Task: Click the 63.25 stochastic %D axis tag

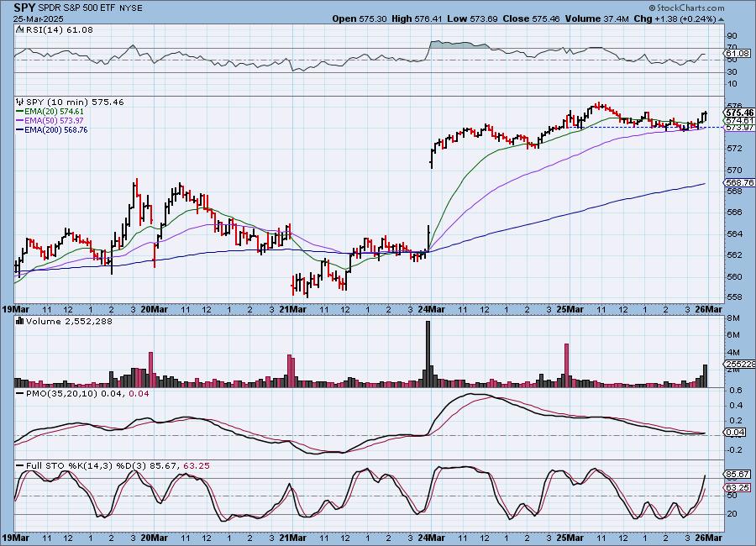Action: [x=738, y=488]
